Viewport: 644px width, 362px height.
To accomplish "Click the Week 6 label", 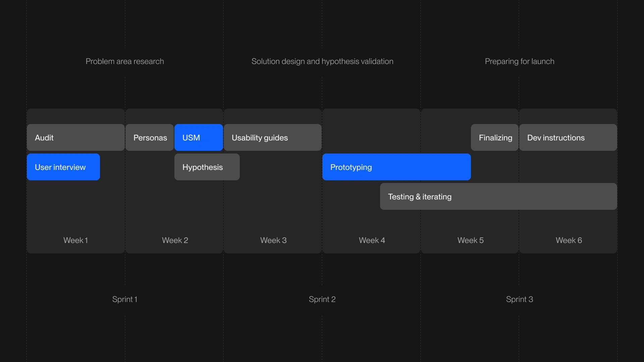I will pyautogui.click(x=569, y=240).
